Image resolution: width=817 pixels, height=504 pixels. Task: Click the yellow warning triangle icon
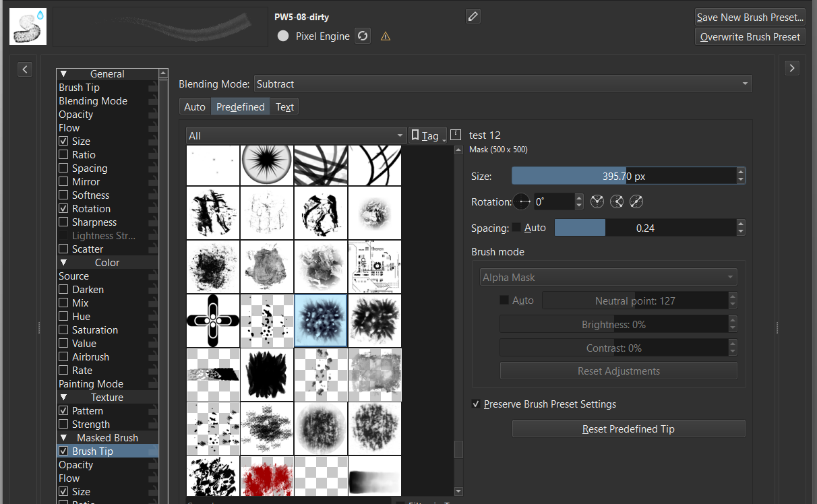click(386, 36)
